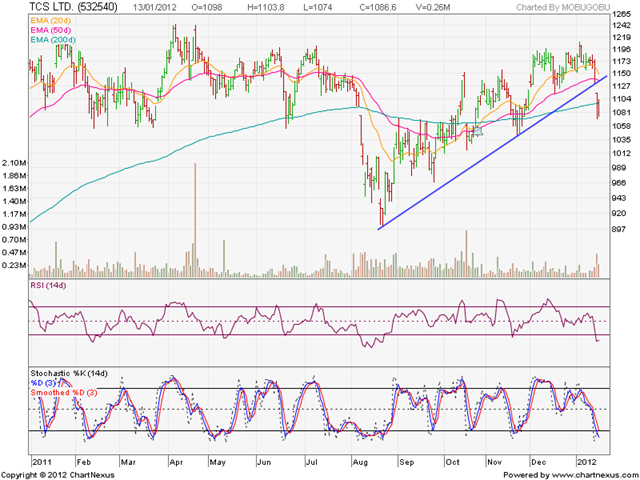Select the teal EMA (200d) legend label
640x480 pixels.
coord(53,40)
